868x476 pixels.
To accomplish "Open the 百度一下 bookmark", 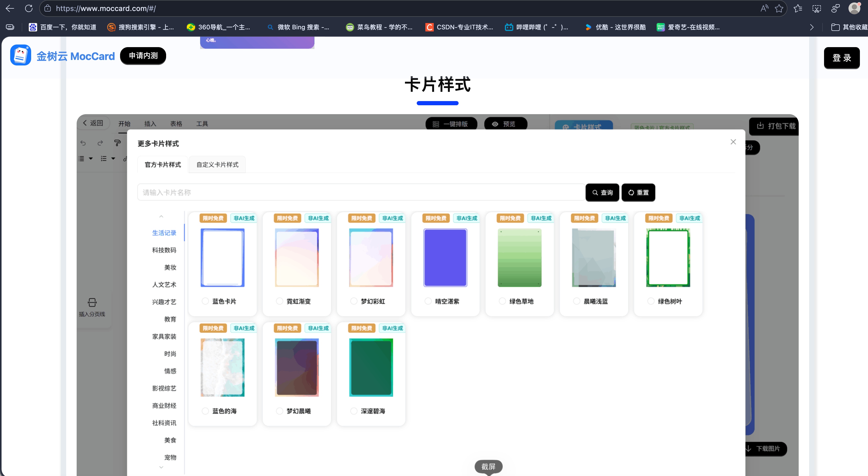I will (63, 27).
